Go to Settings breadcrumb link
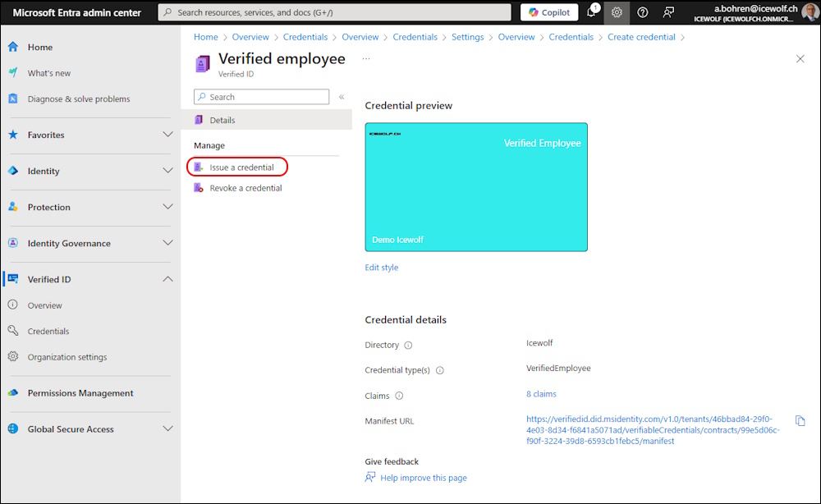Viewport: 821px width, 504px height. pos(468,37)
